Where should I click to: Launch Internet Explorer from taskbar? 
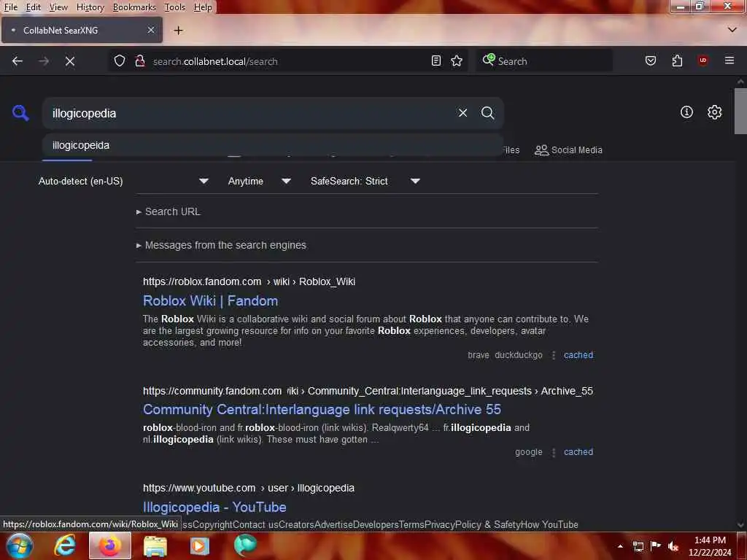point(65,545)
